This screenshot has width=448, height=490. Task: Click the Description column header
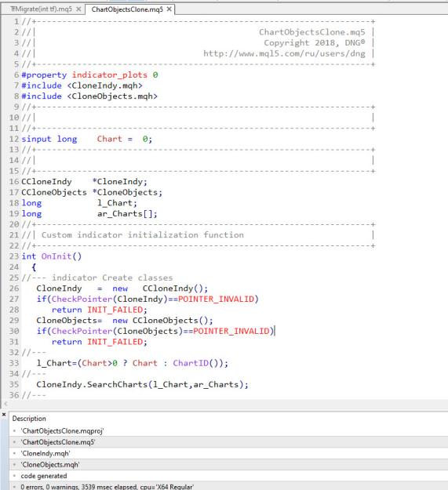29,419
